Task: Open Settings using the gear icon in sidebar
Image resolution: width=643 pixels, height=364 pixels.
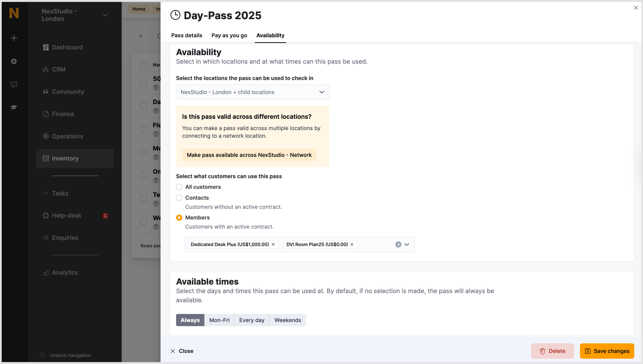Action: point(14,61)
